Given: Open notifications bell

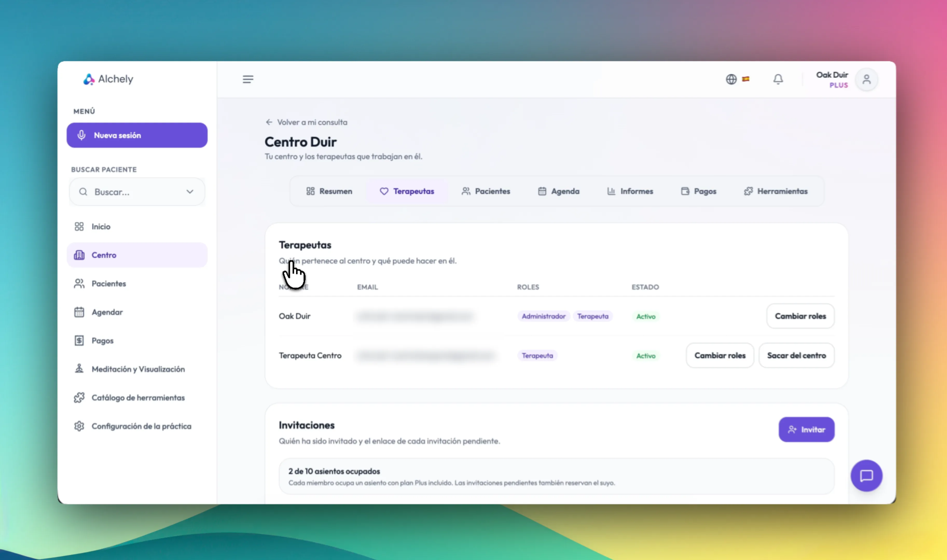Looking at the screenshot, I should 778,79.
